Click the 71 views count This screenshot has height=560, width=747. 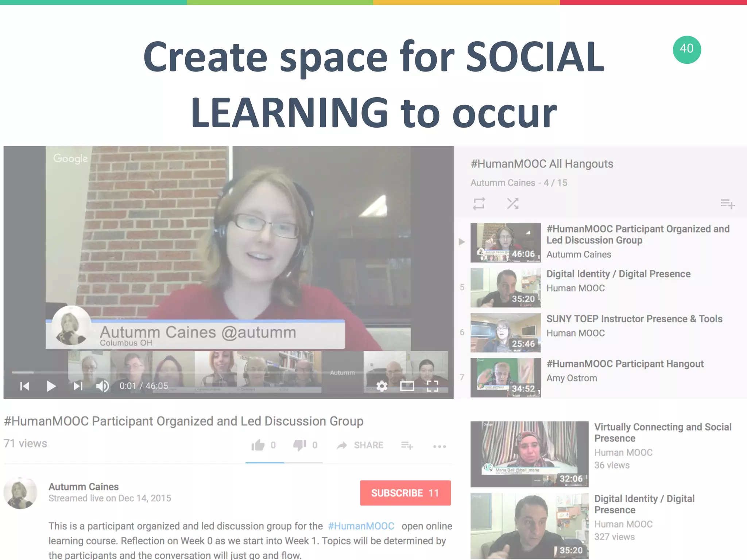pyautogui.click(x=26, y=444)
